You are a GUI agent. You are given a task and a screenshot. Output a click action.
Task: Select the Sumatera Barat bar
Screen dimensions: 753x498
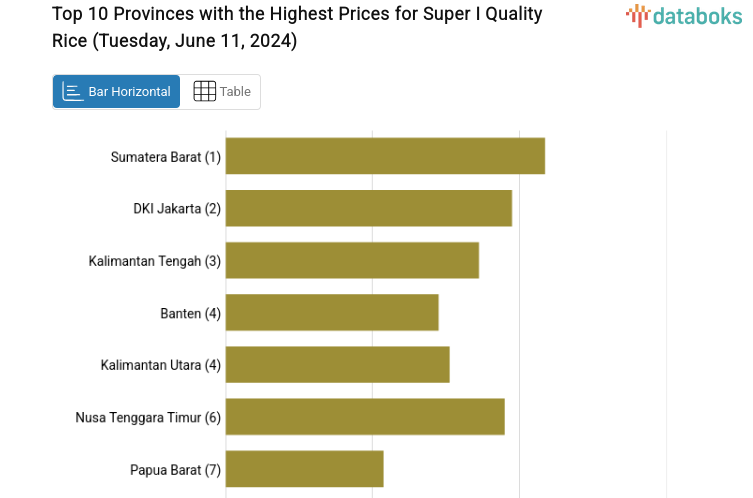385,156
